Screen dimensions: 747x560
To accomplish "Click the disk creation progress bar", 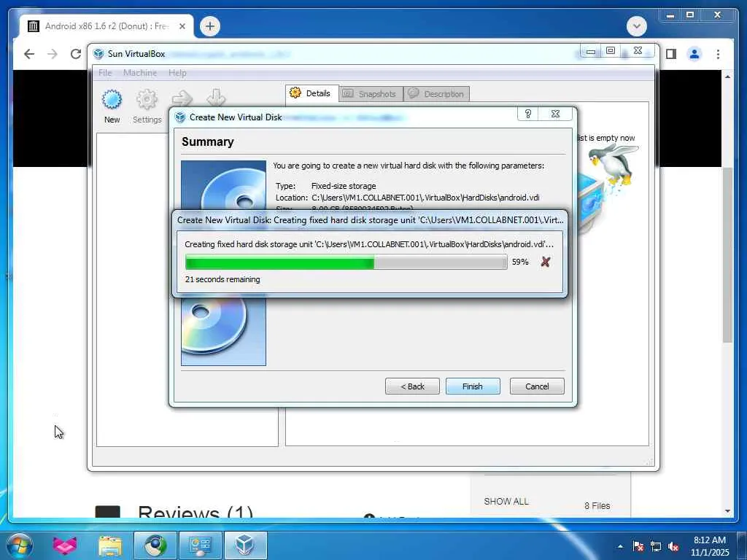I will tap(346, 262).
